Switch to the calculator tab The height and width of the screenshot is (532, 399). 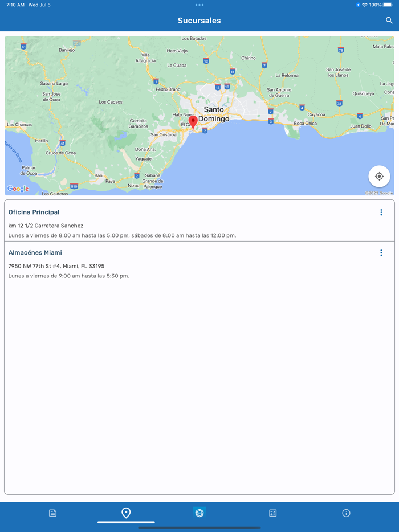click(272, 513)
